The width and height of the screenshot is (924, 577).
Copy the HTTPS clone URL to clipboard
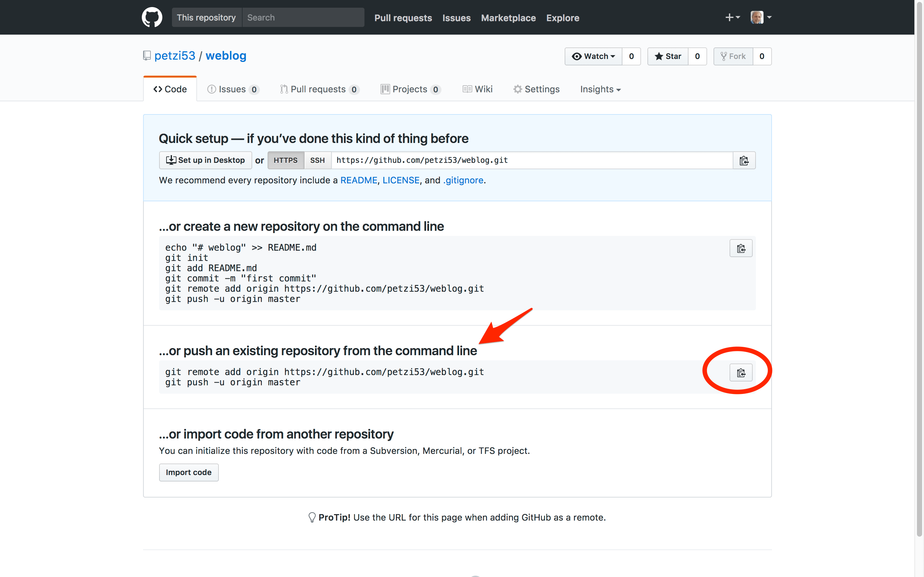(x=743, y=161)
